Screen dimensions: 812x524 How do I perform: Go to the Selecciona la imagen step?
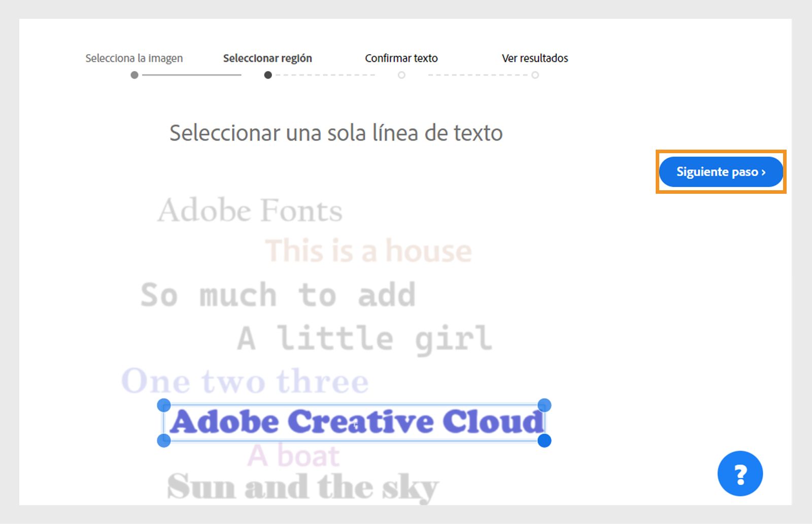coord(134,58)
